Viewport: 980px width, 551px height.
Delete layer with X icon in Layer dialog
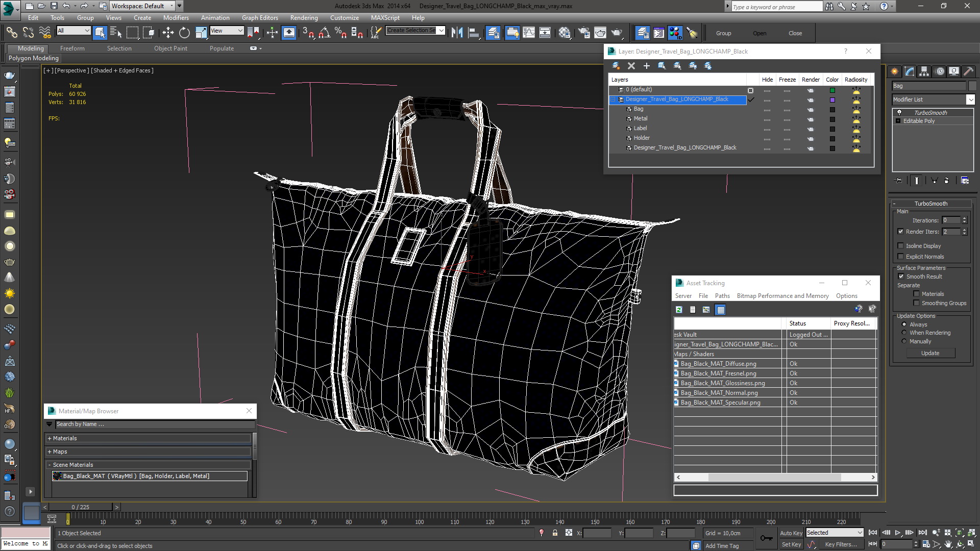(631, 66)
